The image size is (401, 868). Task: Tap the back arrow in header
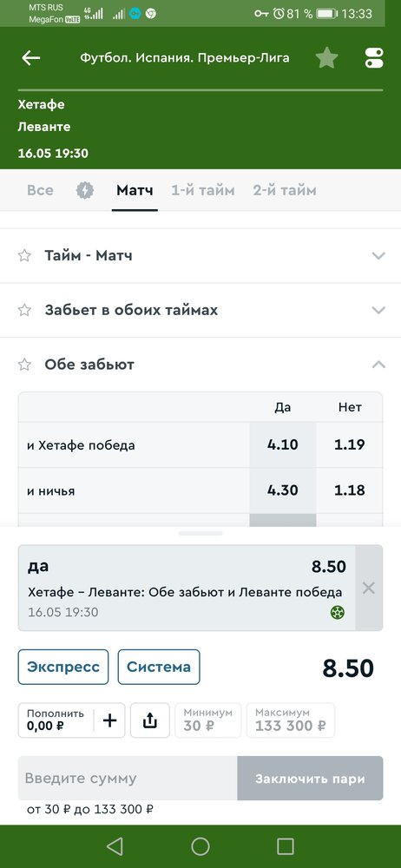[31, 57]
